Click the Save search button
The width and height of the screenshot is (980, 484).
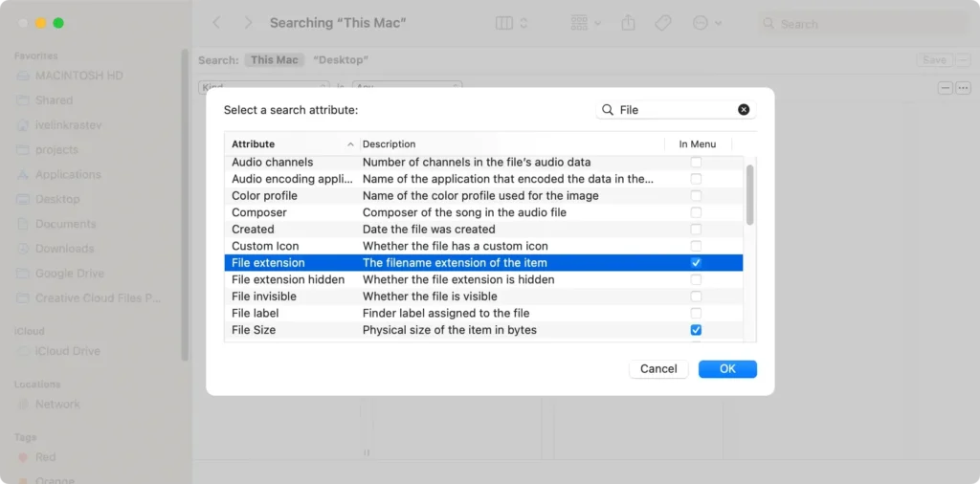[934, 60]
